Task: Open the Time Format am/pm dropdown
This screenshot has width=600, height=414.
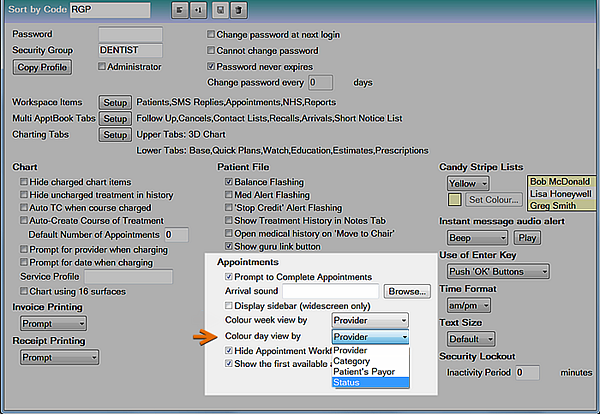Action: 469,305
